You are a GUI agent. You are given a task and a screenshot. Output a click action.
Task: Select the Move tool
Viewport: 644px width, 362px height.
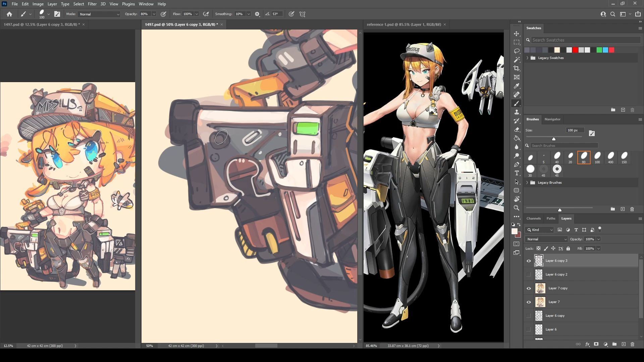[x=517, y=34]
